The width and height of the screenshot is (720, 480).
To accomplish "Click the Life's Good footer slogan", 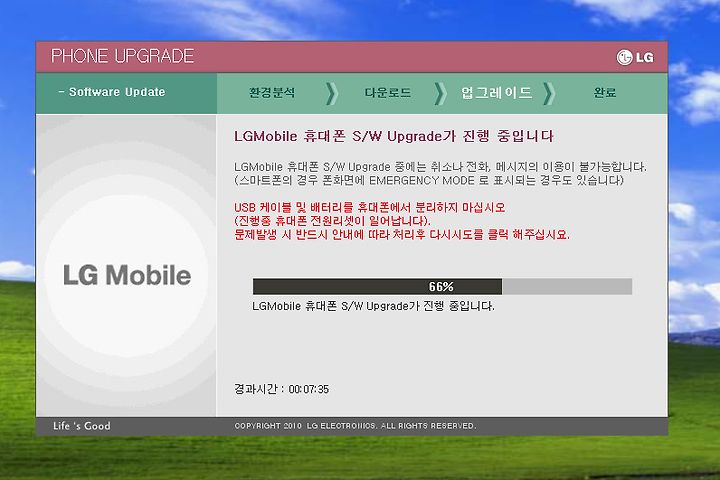I will click(82, 426).
